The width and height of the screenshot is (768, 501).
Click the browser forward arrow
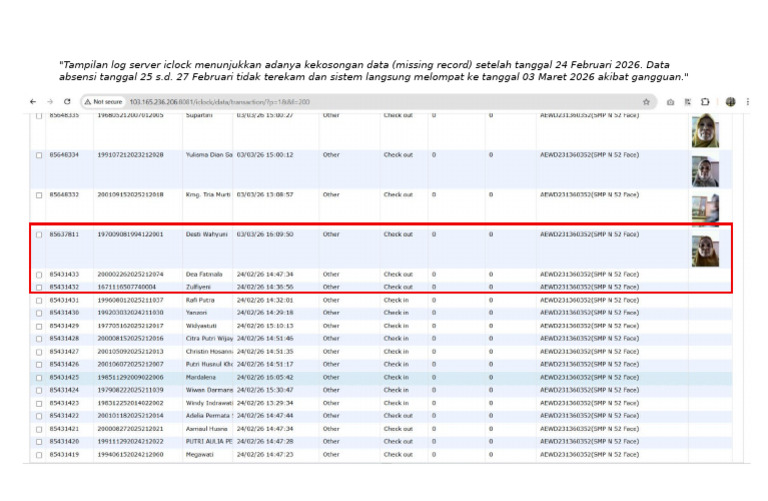coord(50,102)
